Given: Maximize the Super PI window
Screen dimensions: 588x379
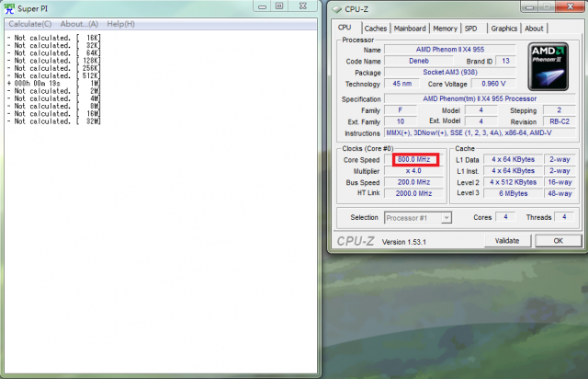Looking at the screenshot, I should pyautogui.click(x=279, y=6).
